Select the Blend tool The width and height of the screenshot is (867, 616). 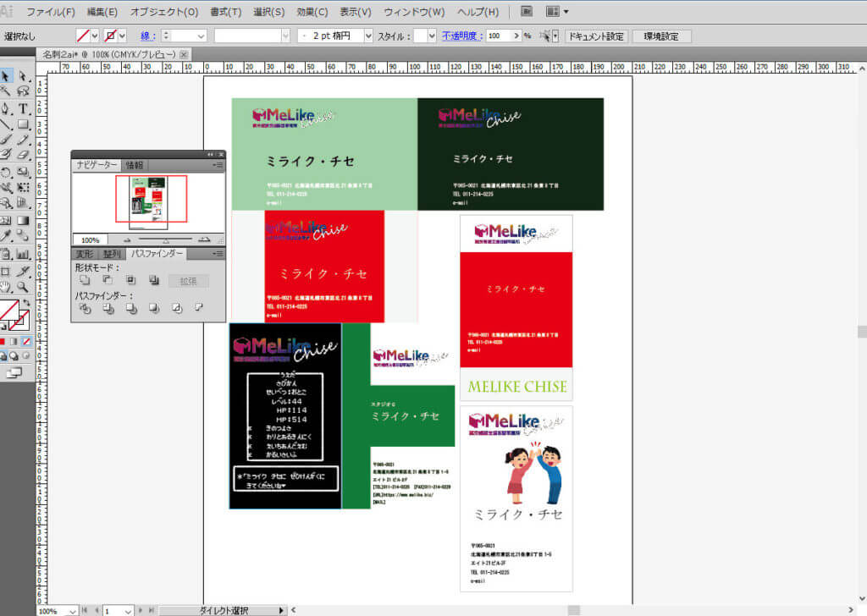tap(23, 236)
